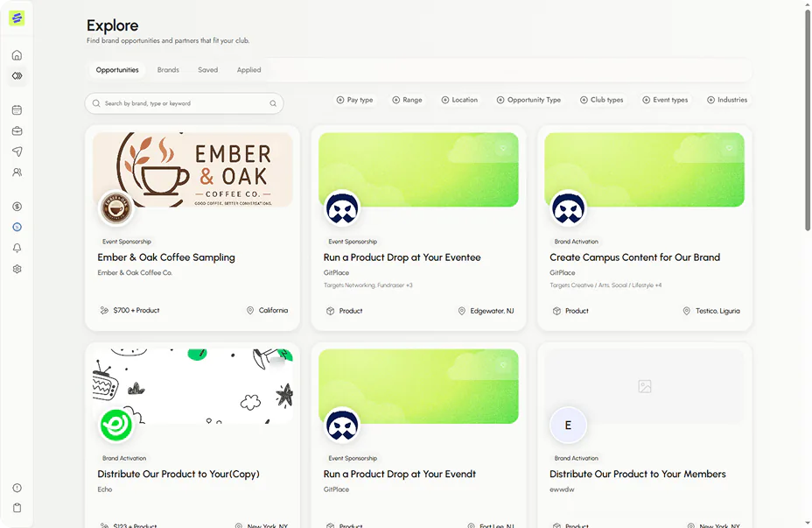Click the vertical scrollbar thumb

tap(808, 119)
